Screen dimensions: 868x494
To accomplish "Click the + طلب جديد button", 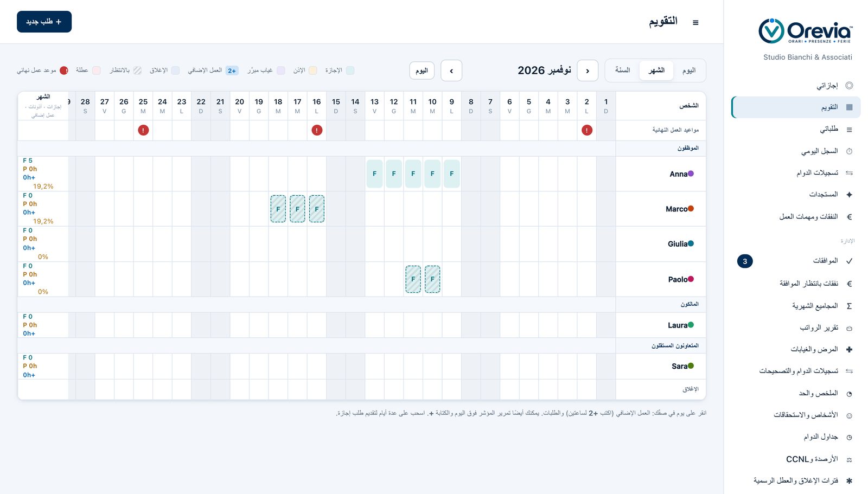I will 44,22.
